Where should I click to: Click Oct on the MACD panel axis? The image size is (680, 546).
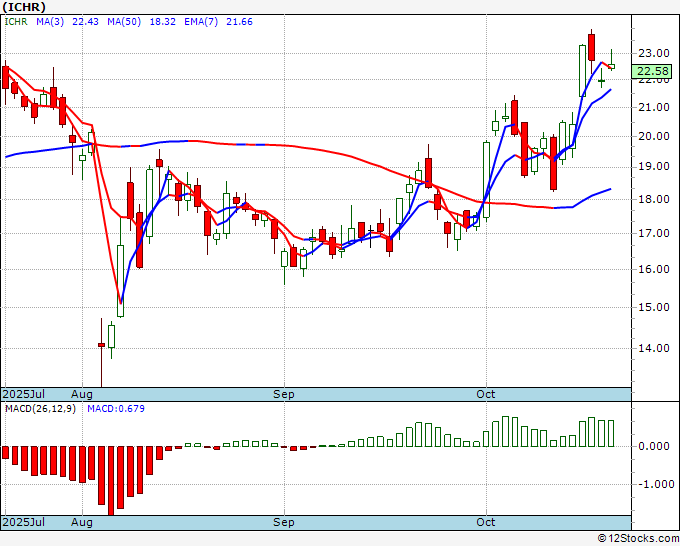pos(485,522)
